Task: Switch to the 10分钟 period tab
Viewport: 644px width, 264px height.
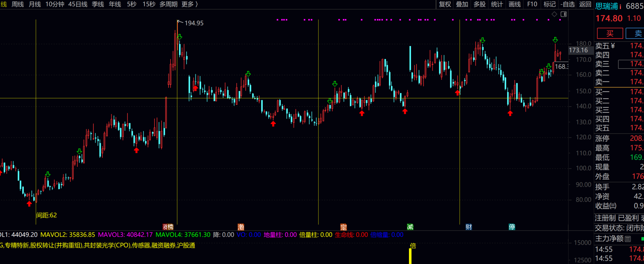Action: (55, 4)
